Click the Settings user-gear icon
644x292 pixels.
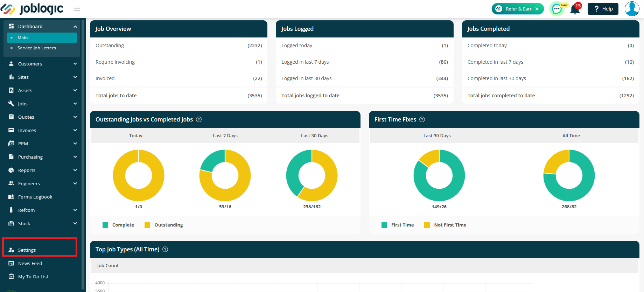pyautogui.click(x=11, y=250)
